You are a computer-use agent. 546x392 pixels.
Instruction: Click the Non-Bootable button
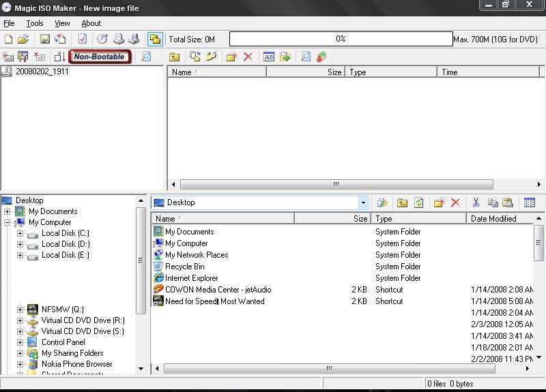(x=100, y=57)
